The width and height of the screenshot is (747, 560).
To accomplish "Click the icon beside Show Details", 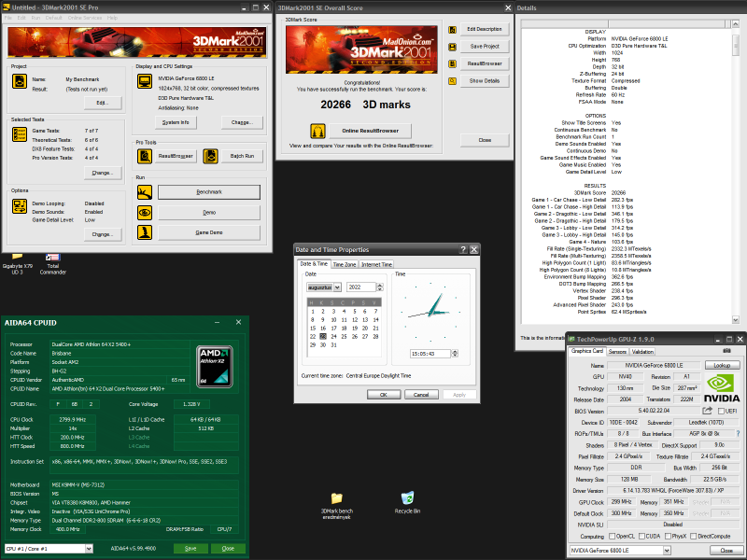I will tap(452, 81).
